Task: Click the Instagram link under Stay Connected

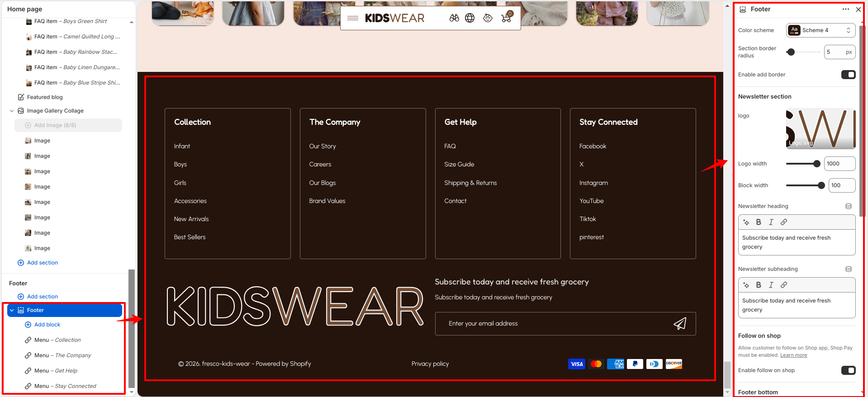Action: point(593,183)
